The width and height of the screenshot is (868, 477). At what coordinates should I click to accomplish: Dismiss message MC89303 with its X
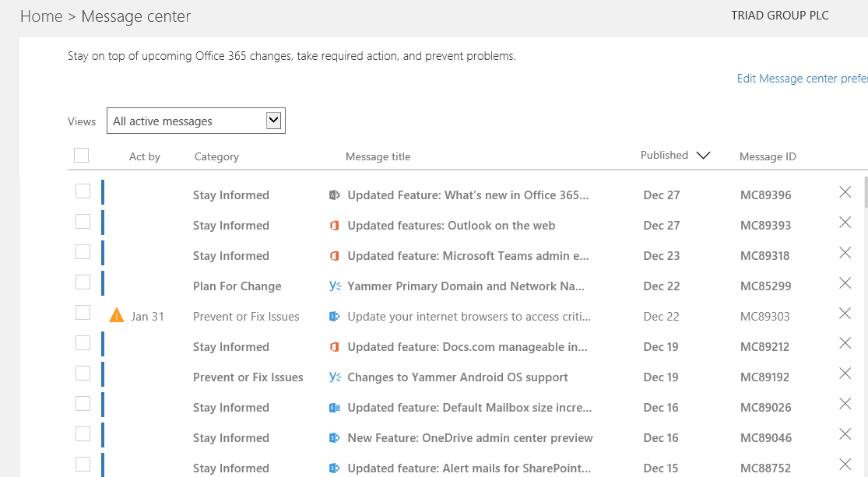coord(845,314)
